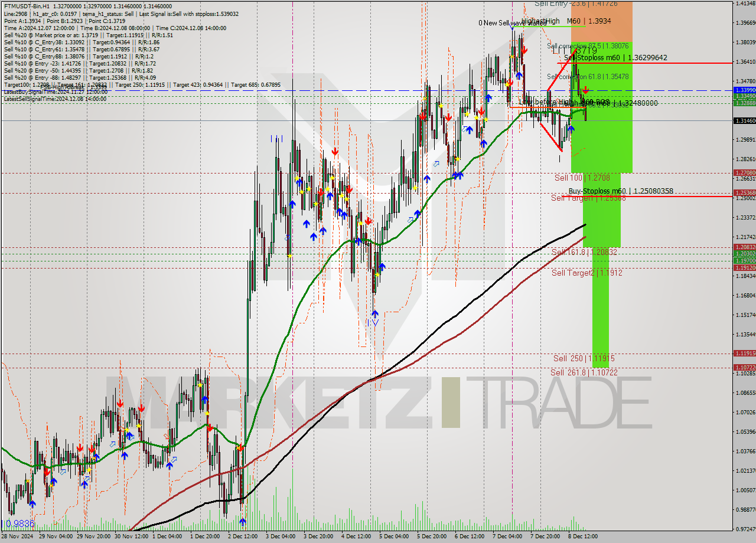Click '1 Dec 20:00' on time axis
756x543 pixels.
coord(205,537)
